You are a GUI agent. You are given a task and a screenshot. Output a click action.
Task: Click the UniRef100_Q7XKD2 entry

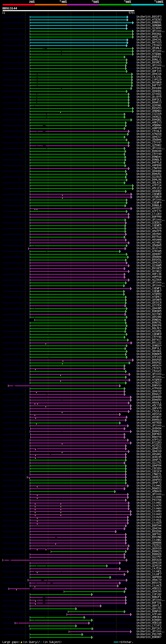pos(149,94)
